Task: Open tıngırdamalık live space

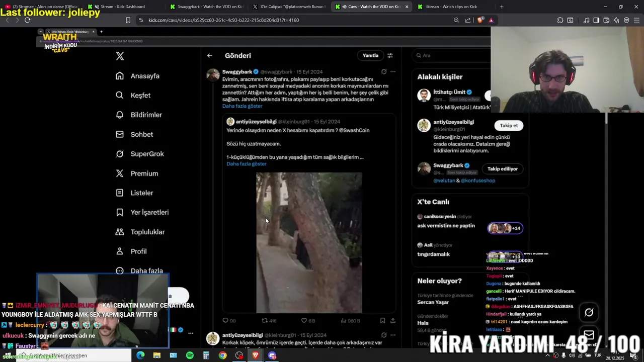Action: 433,254
